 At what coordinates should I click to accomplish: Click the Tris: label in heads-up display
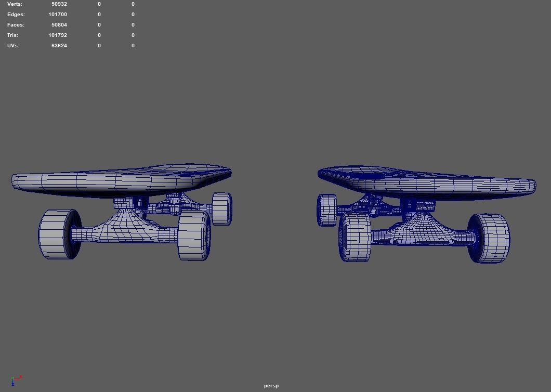click(12, 35)
